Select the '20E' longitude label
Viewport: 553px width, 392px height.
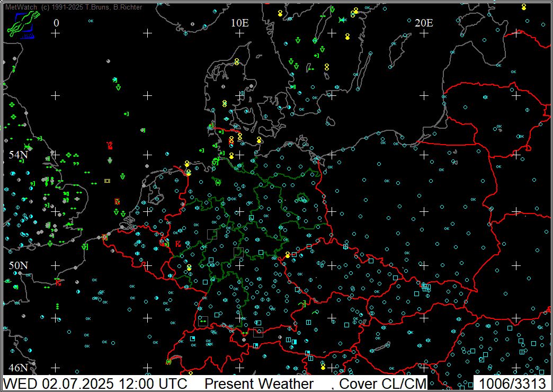[424, 23]
